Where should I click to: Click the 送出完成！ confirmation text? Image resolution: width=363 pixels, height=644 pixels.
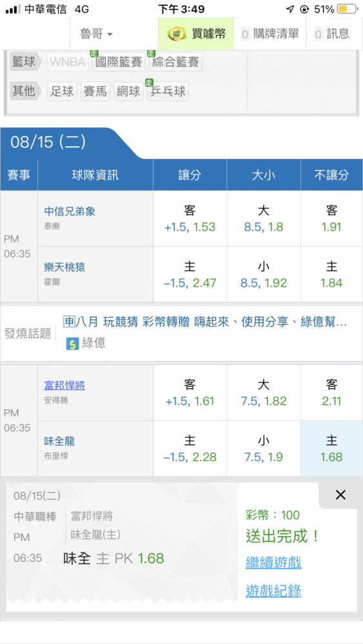click(282, 536)
